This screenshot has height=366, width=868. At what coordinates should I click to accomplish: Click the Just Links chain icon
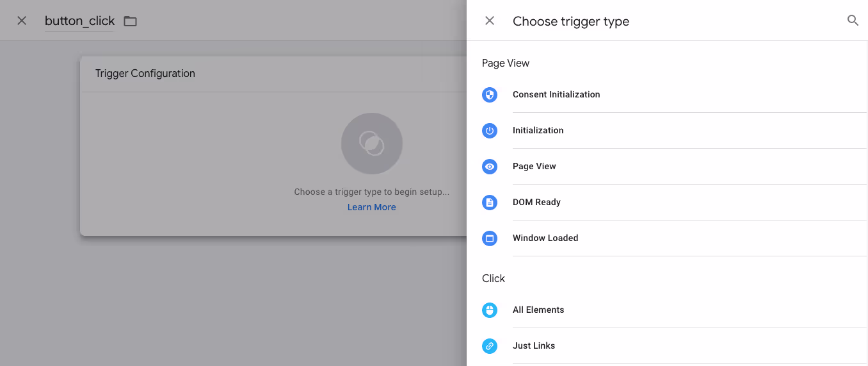490,346
